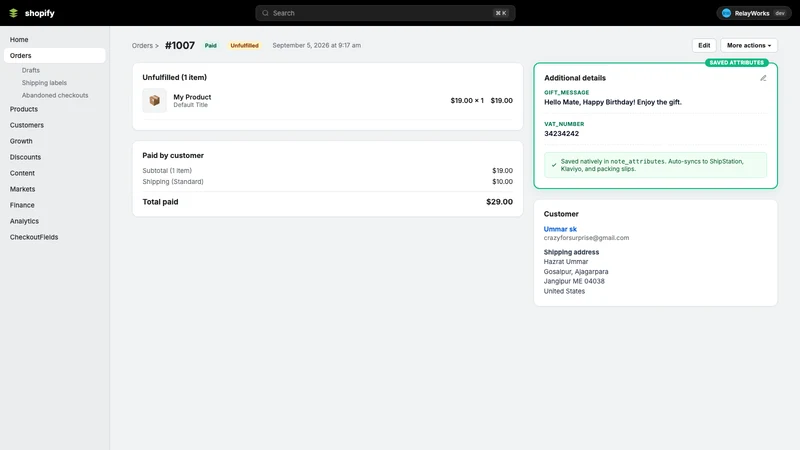Click the Default Title variant text
The image size is (800, 450).
click(x=190, y=105)
